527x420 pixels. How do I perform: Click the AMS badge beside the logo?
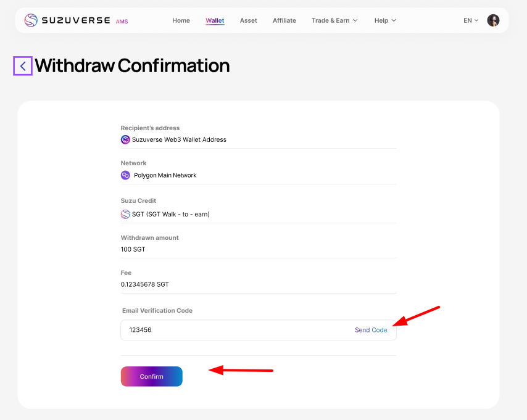[122, 22]
